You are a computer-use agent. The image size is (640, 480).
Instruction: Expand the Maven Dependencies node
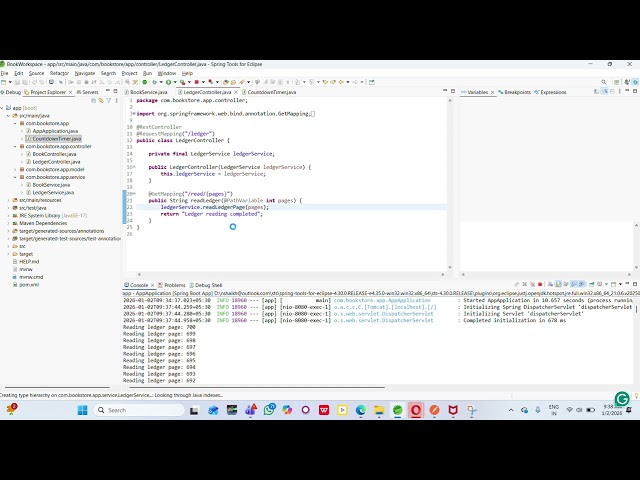[x=9, y=223]
